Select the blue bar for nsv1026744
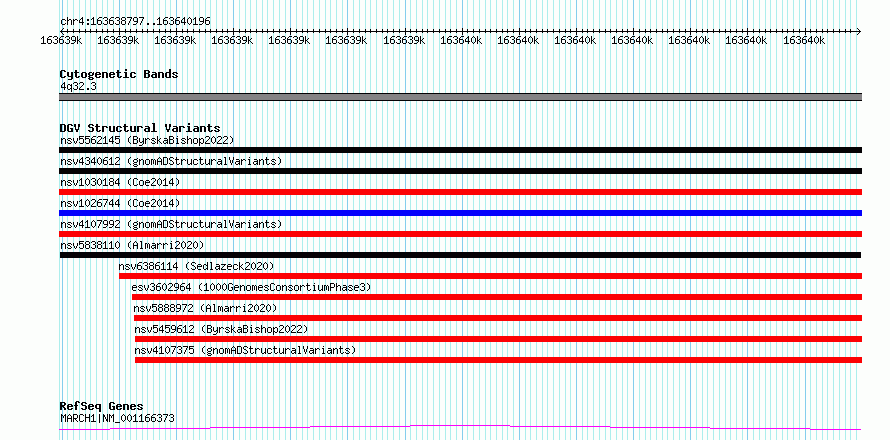890x440 pixels. click(x=460, y=213)
